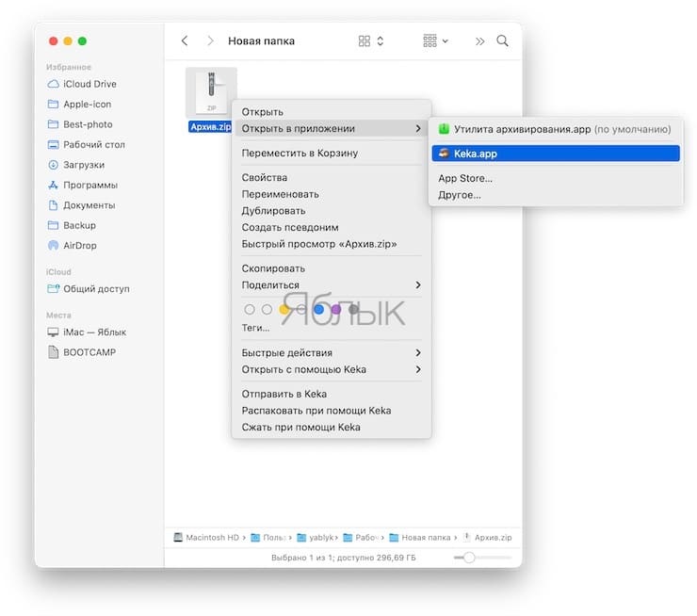This screenshot has width=697, height=616.
Task: Click the Архив.zip file name label
Action: tap(211, 126)
